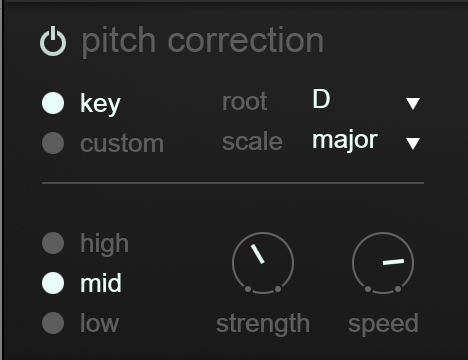This screenshot has height=360, width=468.
Task: Click the custom label text
Action: (122, 144)
